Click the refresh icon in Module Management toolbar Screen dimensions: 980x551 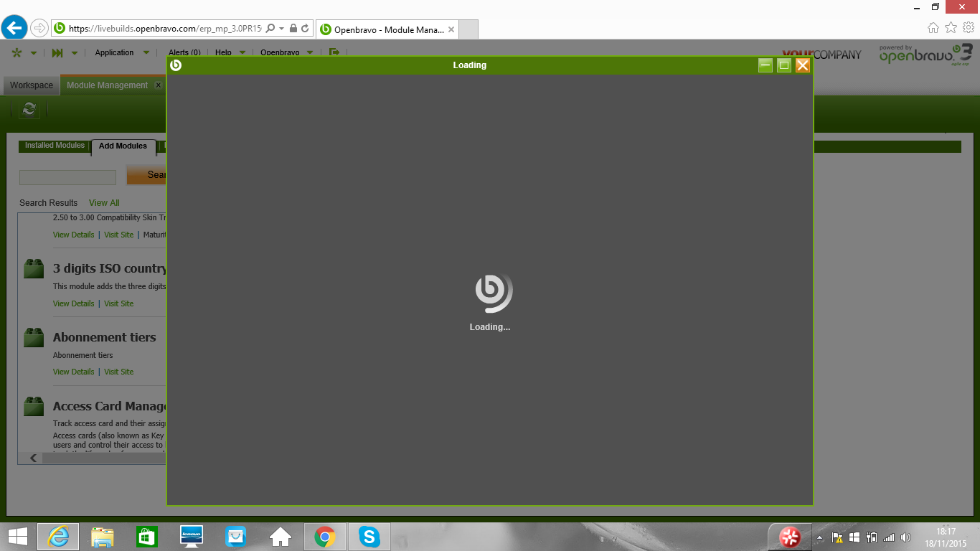[x=29, y=110]
